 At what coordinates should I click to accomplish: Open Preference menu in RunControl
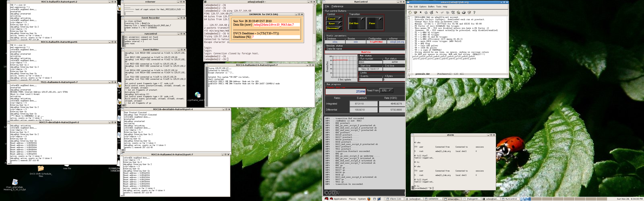(337, 7)
